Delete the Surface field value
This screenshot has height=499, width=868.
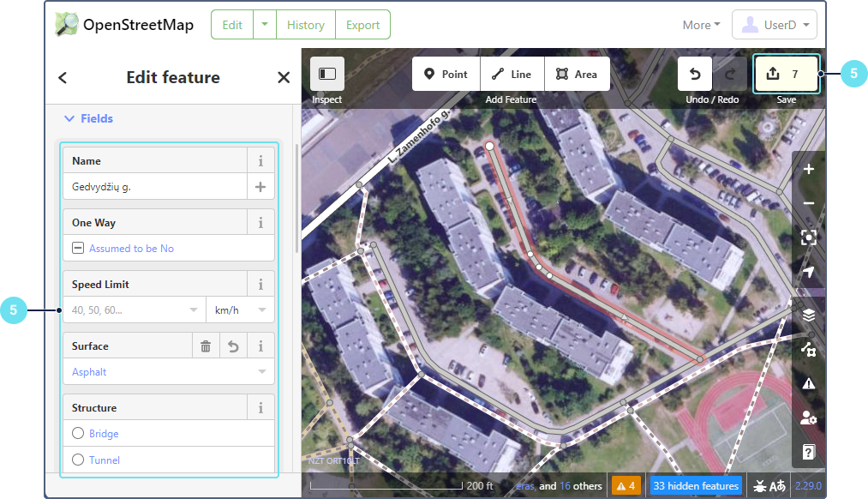(x=206, y=346)
